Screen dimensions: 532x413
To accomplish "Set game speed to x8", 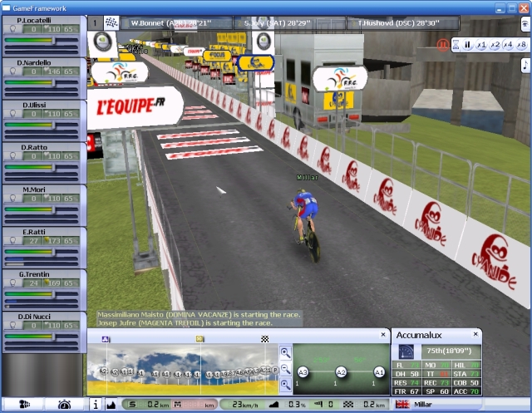I will pyautogui.click(x=521, y=45).
